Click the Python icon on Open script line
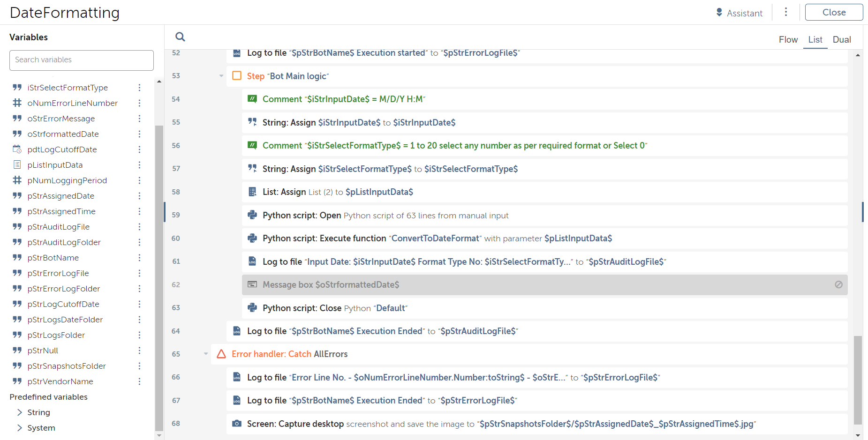 click(x=252, y=215)
